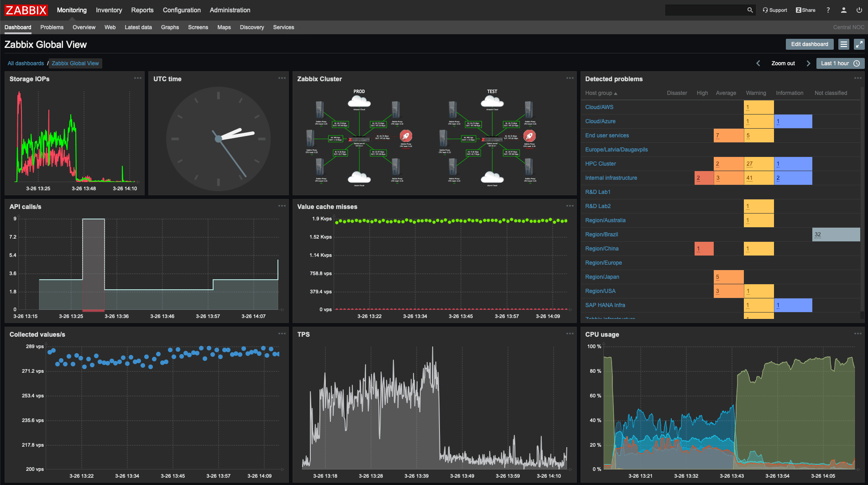Open the Support page via headset icon

coord(765,10)
